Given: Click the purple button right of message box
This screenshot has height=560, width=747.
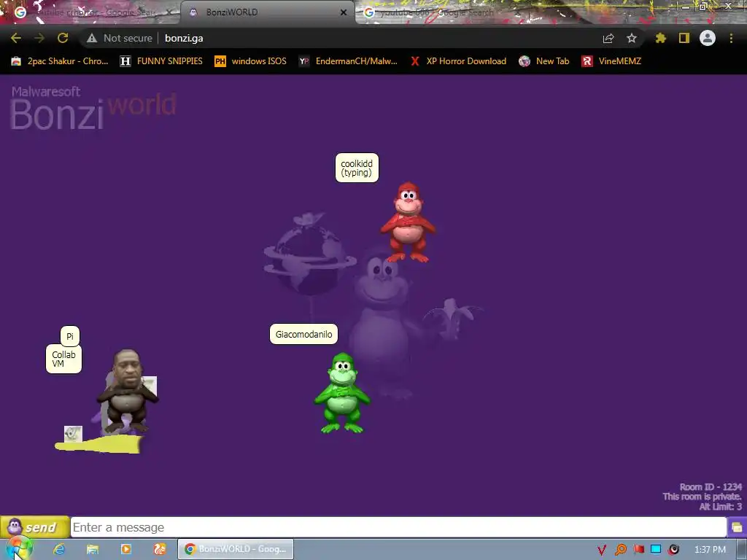Looking at the screenshot, I should point(737,527).
